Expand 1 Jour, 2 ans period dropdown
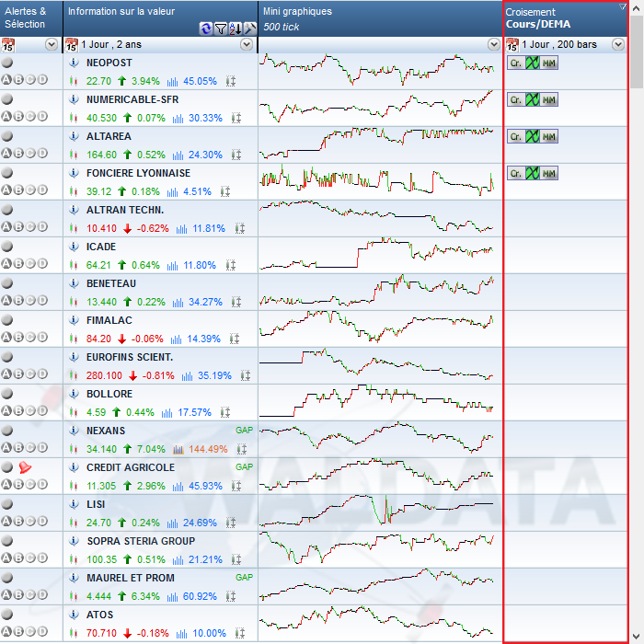 click(x=247, y=44)
